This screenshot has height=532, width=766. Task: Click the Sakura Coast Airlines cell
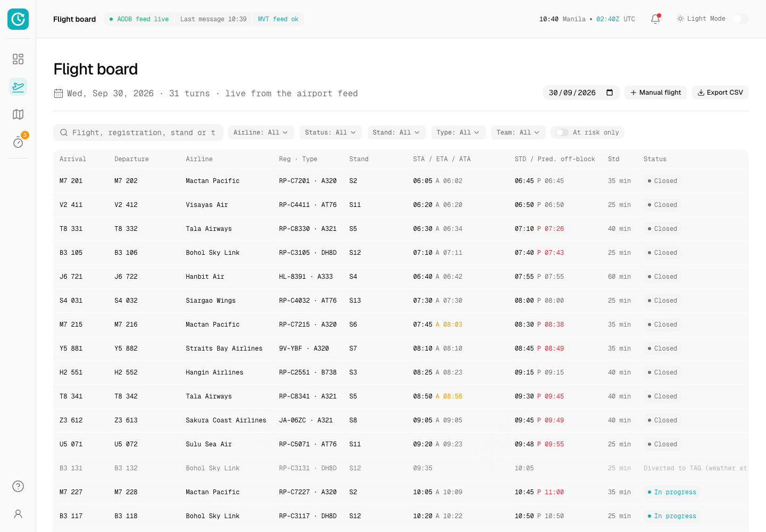pos(226,420)
